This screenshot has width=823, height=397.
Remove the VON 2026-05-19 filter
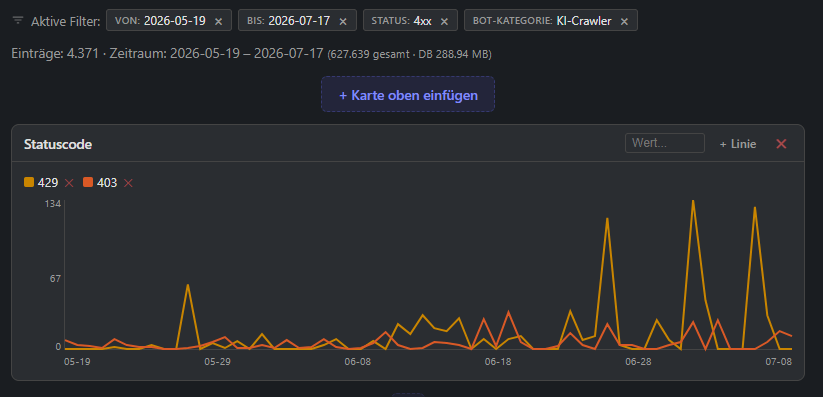tap(219, 22)
